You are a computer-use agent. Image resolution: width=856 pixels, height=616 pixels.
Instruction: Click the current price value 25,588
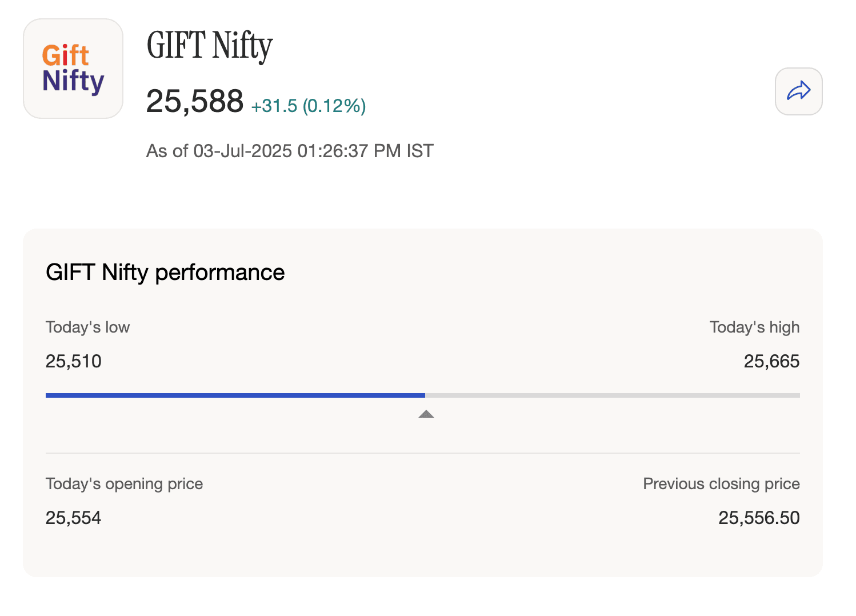195,101
